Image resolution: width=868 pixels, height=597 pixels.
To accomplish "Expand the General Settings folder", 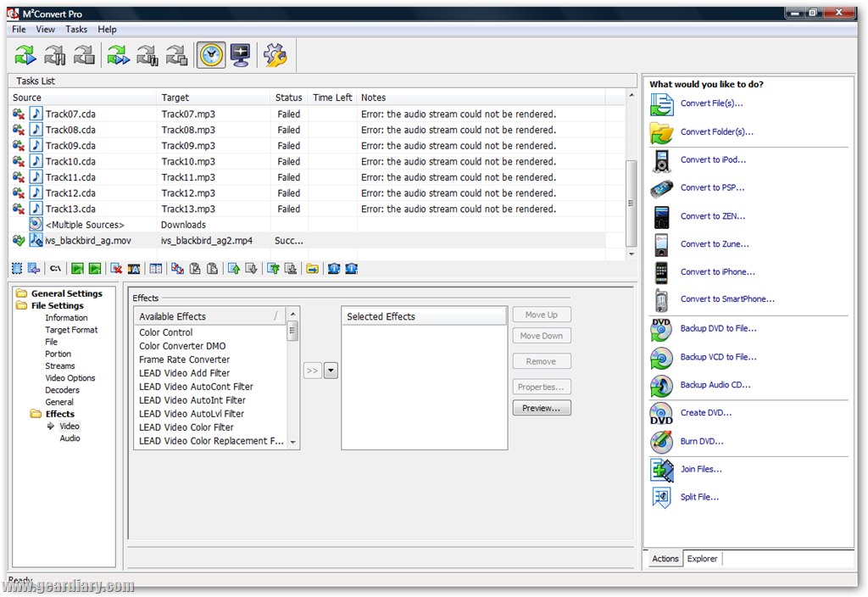I will (x=21, y=293).
